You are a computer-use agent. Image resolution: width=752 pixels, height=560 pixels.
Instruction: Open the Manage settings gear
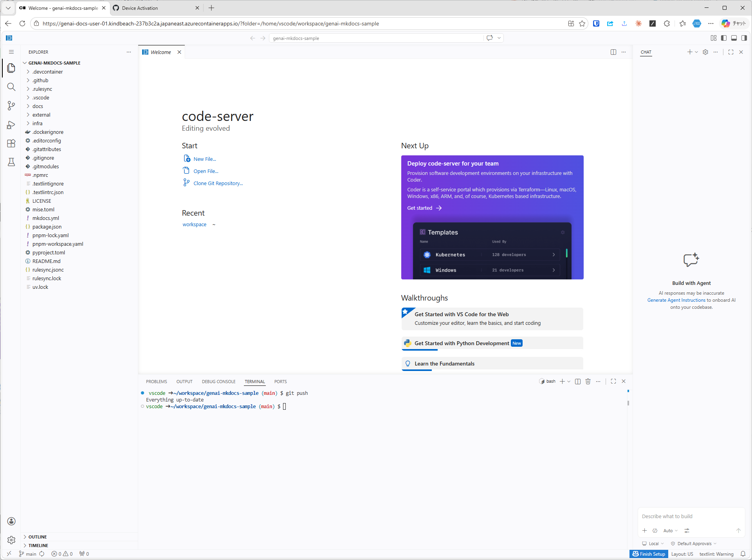[11, 540]
